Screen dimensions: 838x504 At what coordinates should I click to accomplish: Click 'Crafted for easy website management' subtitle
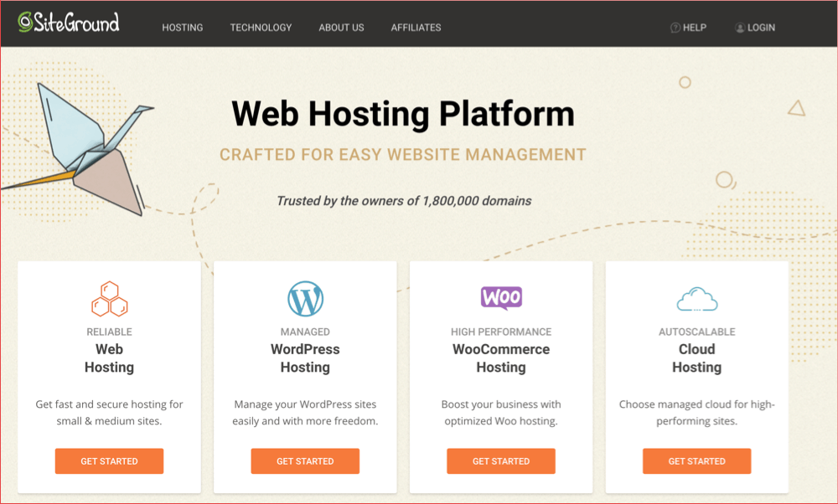[403, 155]
